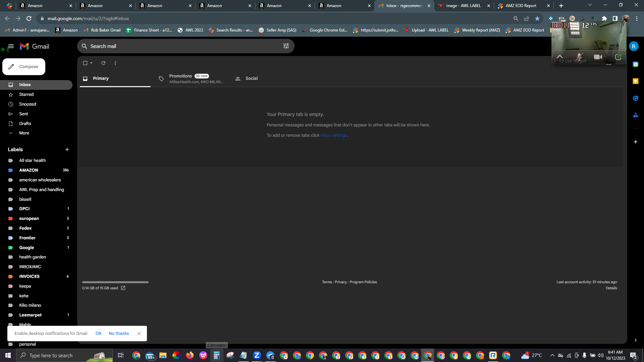Refresh the inbox with the reload icon

[103, 63]
